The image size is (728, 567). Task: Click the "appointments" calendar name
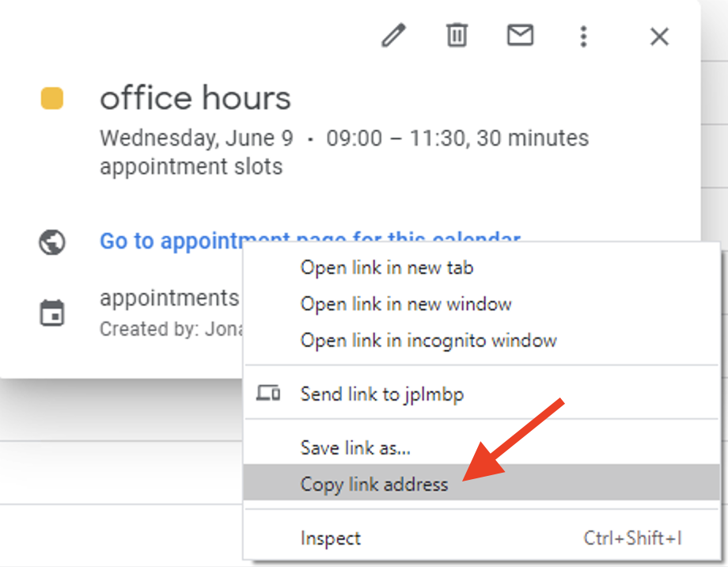[169, 298]
